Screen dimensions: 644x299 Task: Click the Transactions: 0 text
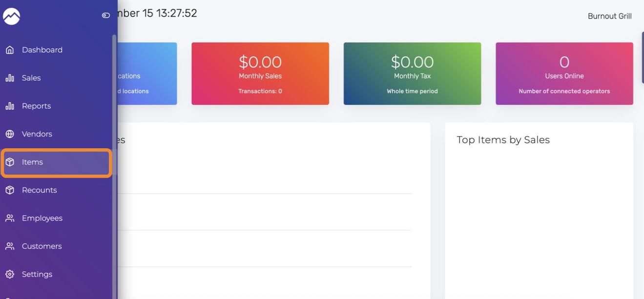[x=260, y=91]
